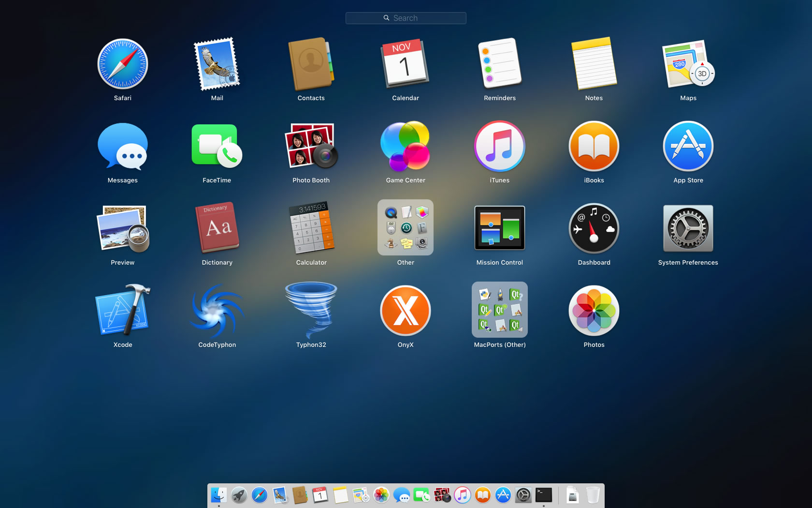Open the Trash in the Dock
This screenshot has height=508, width=812.
593,495
